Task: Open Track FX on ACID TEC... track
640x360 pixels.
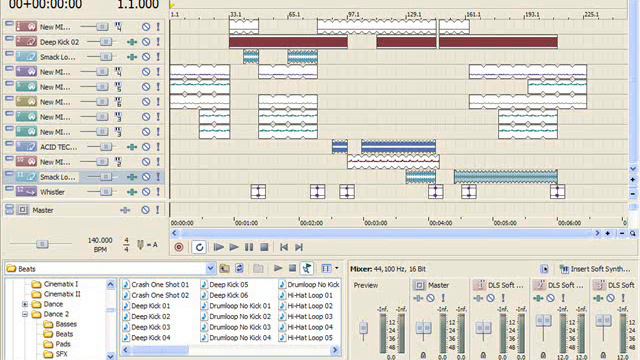Action: coord(131,147)
